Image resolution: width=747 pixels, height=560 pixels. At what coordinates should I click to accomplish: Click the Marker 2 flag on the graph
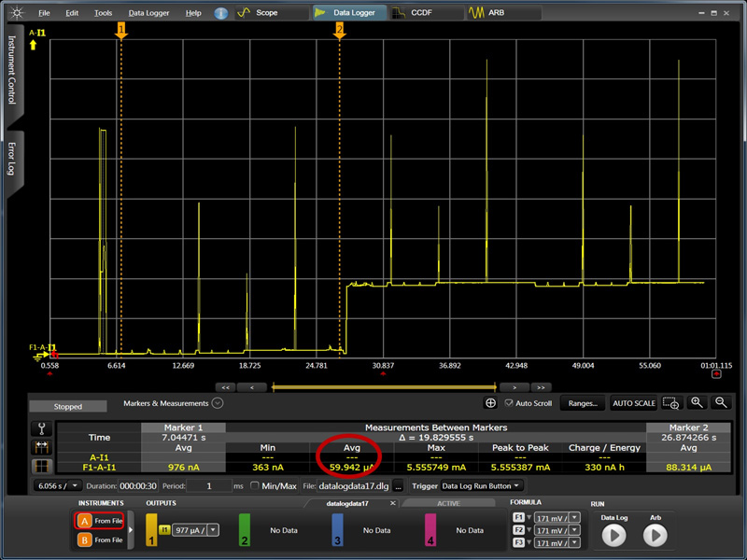[339, 30]
